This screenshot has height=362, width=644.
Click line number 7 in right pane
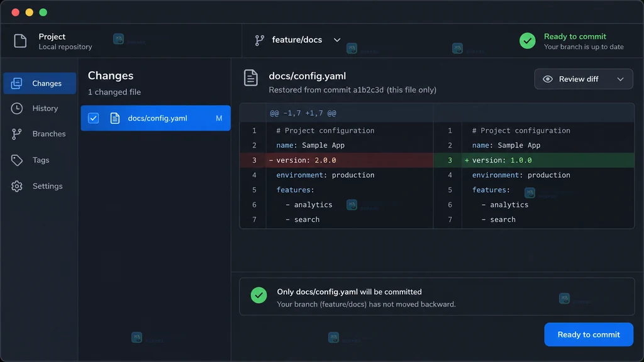point(450,219)
